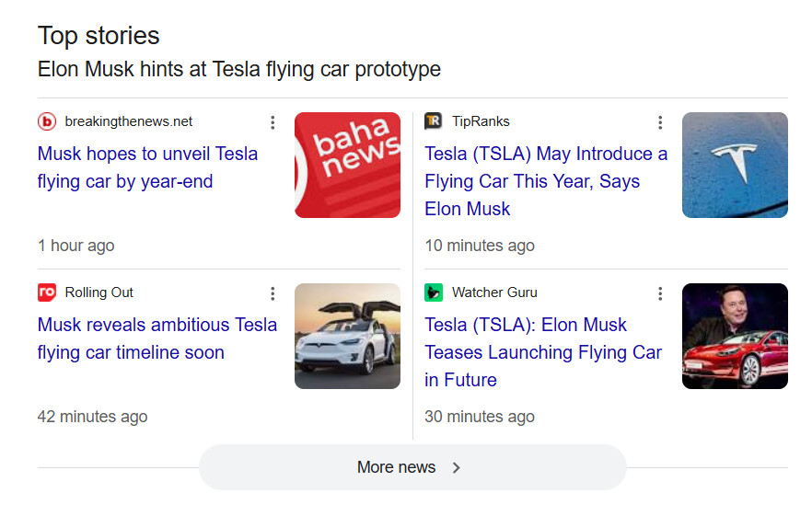Viewport: 812px width, 516px height.
Task: Open "Musk hopes to unveil Tesla flying car" headline
Action: tap(147, 167)
